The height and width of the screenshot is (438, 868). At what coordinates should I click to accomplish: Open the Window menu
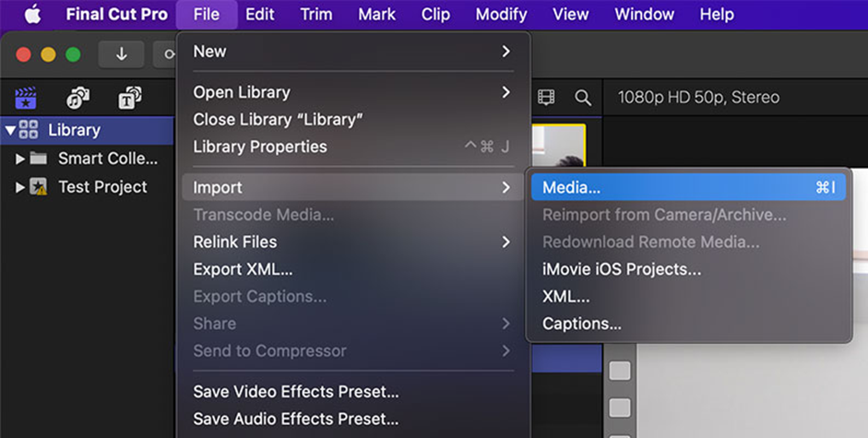pyautogui.click(x=645, y=15)
